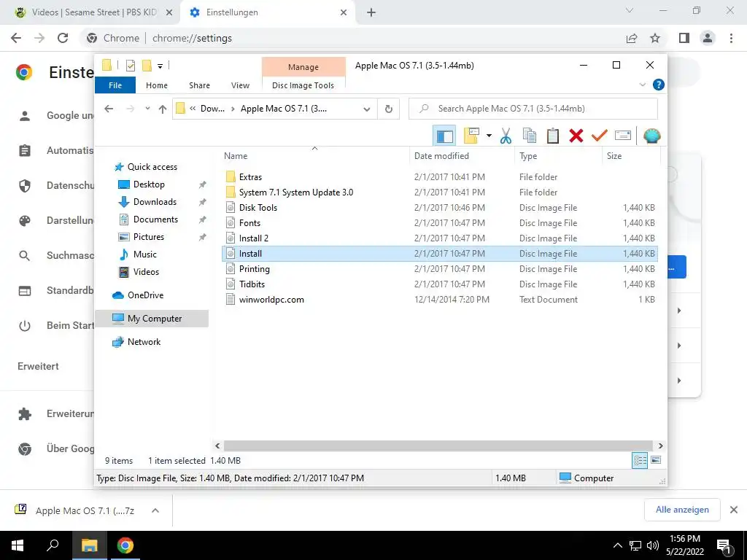Sort by Date modified column header
Image resolution: width=747 pixels, height=560 pixels.
coord(462,156)
